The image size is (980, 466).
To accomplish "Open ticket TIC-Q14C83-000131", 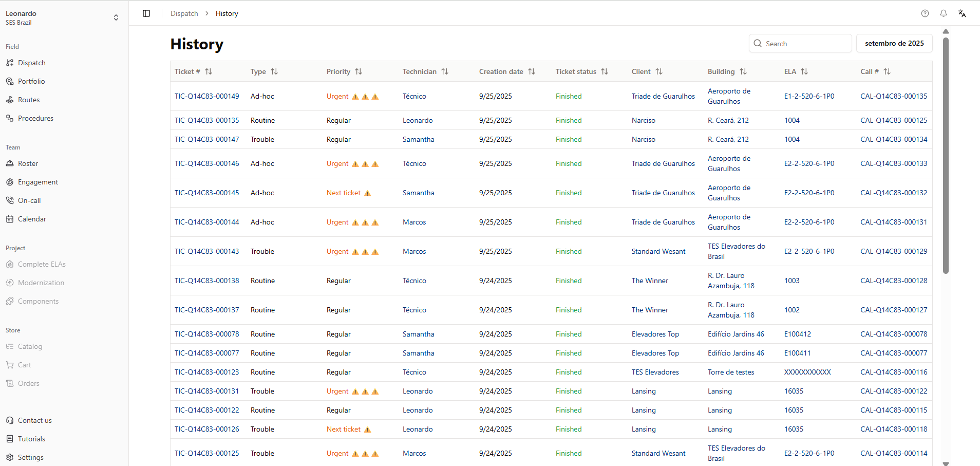I will point(207,391).
